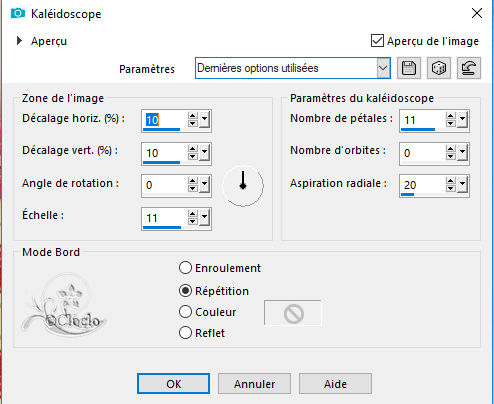Click the reset to default arrow icon
This screenshot has width=494, height=404.
469,68
